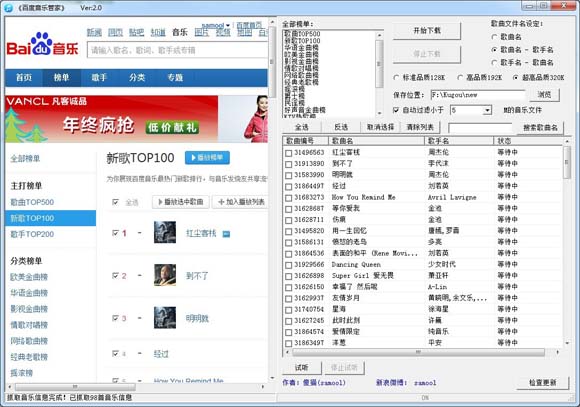Click the horizontal scrollbar under song table

tap(418, 352)
